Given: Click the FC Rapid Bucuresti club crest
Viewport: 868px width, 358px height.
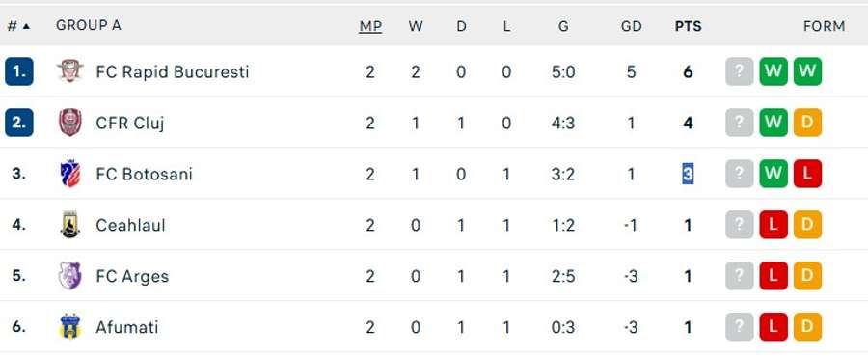Looking at the screenshot, I should [x=70, y=71].
